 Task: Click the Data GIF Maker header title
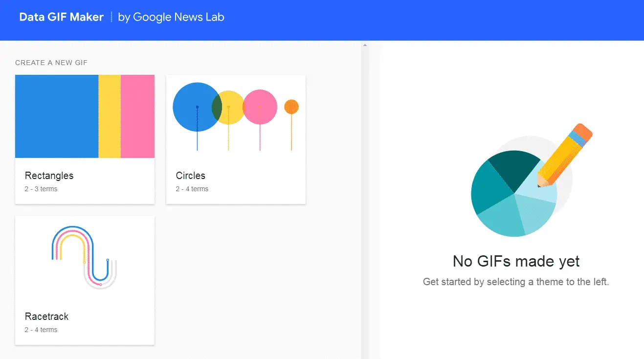[61, 17]
